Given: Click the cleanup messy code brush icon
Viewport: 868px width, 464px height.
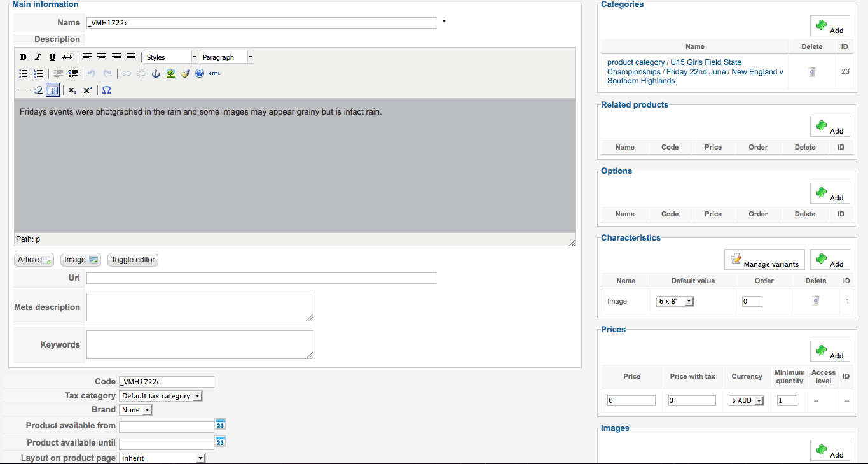Looking at the screenshot, I should (x=185, y=73).
